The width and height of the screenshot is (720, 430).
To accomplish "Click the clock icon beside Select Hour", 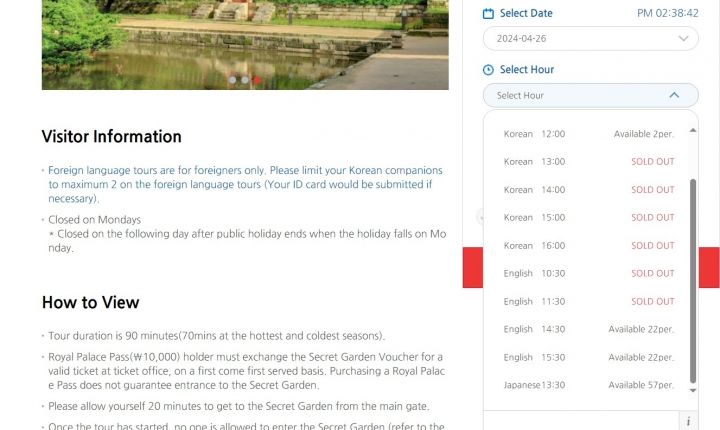I will (488, 70).
